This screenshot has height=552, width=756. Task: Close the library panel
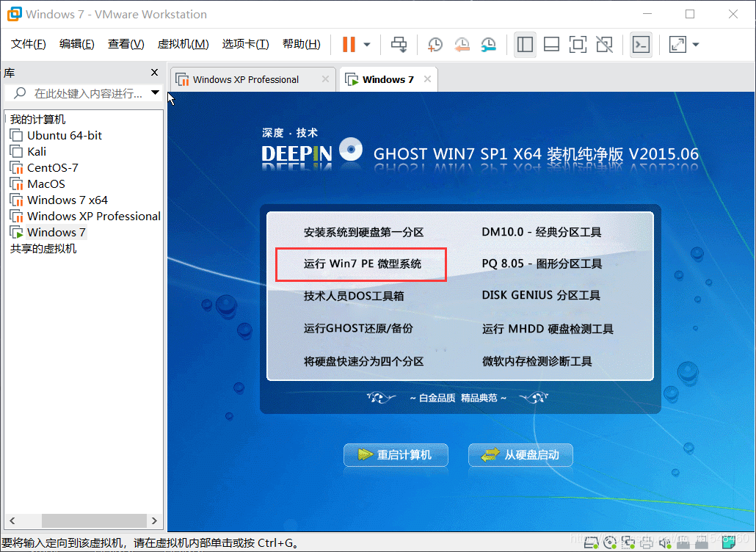click(x=154, y=73)
